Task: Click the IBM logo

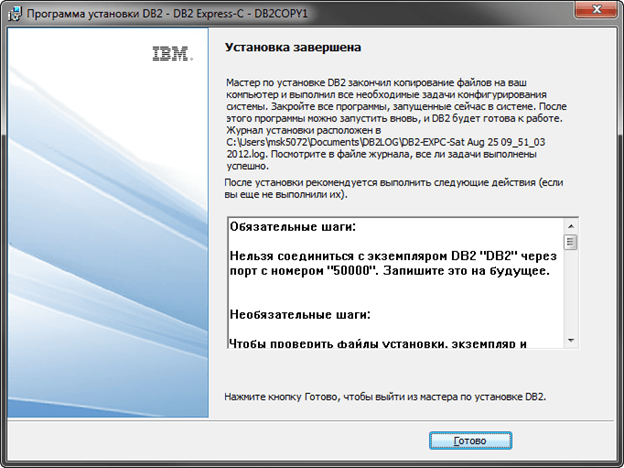Action: point(173,54)
